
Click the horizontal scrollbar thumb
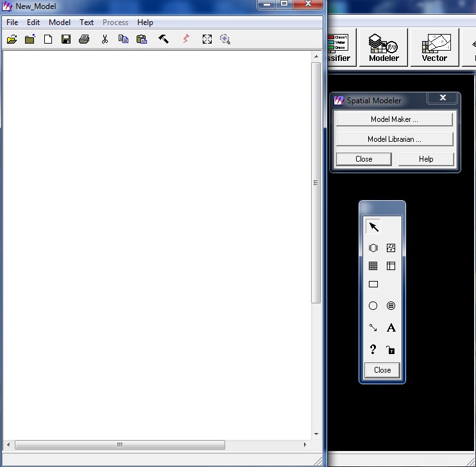pos(120,445)
